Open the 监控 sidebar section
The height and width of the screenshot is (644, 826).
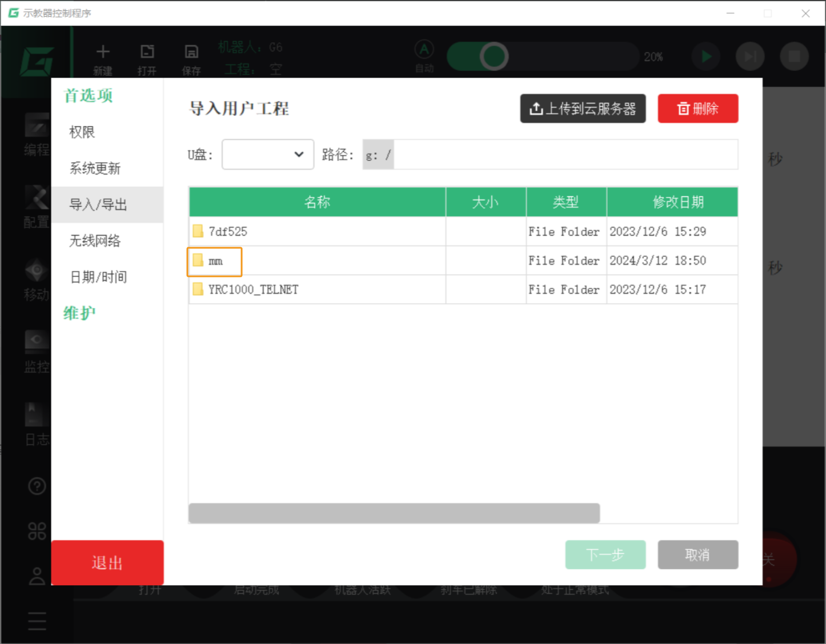tap(37, 352)
